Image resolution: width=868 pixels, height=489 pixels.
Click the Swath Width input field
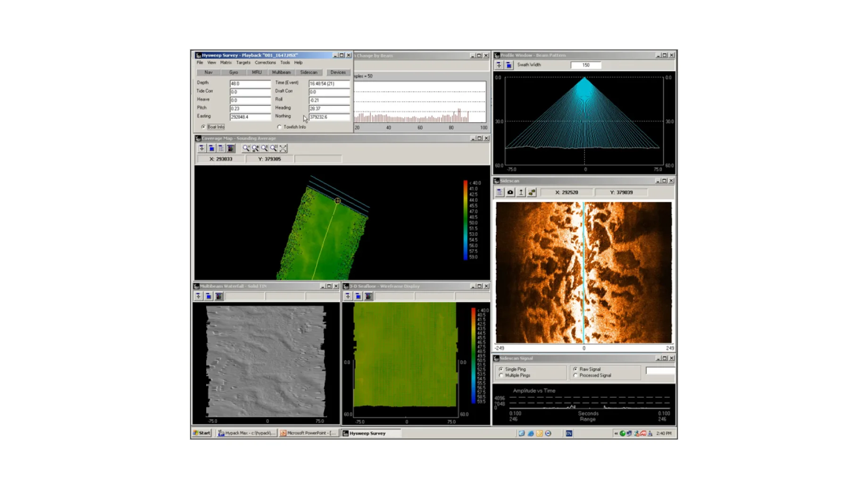pos(585,65)
